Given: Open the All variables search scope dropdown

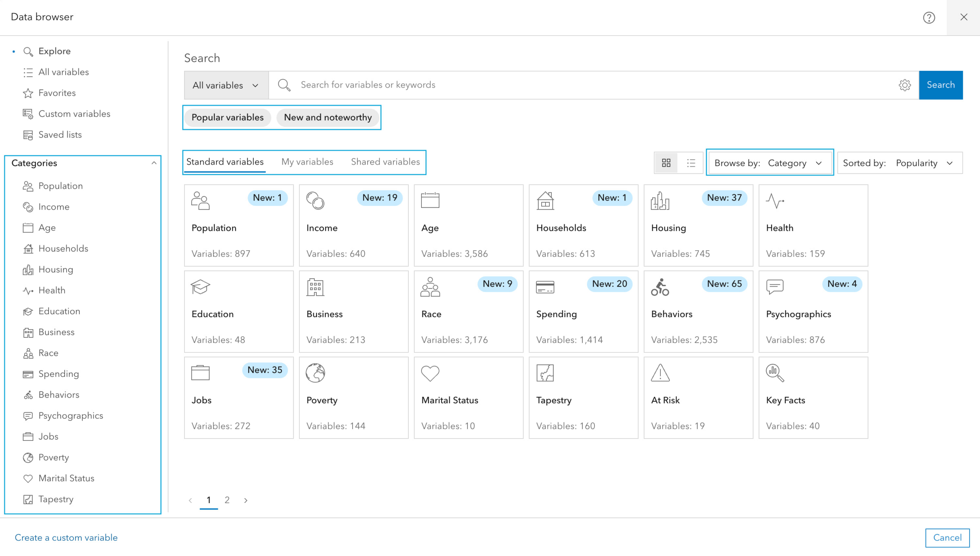Looking at the screenshot, I should pyautogui.click(x=226, y=85).
